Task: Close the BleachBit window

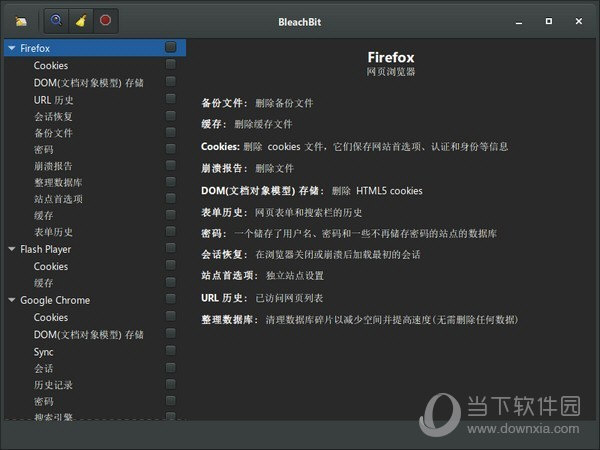Action: pos(579,21)
